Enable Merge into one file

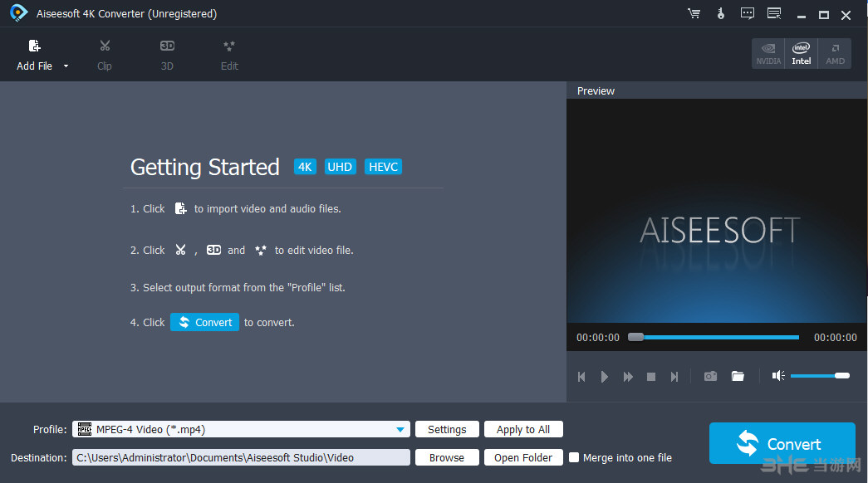click(x=574, y=457)
